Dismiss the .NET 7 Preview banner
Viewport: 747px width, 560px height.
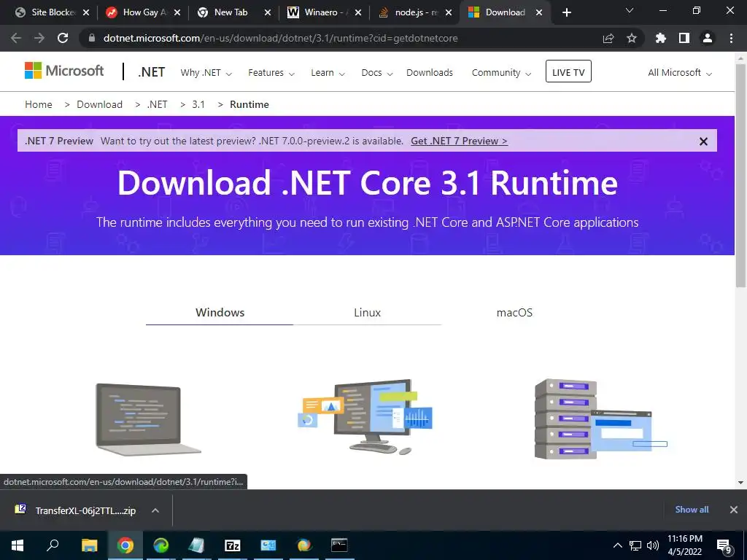(x=703, y=141)
